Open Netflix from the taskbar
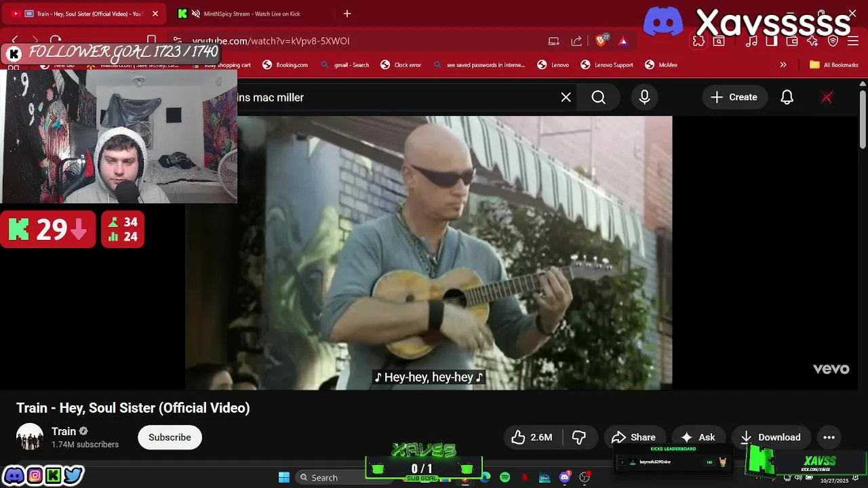This screenshot has width=868, height=488. coord(525,477)
